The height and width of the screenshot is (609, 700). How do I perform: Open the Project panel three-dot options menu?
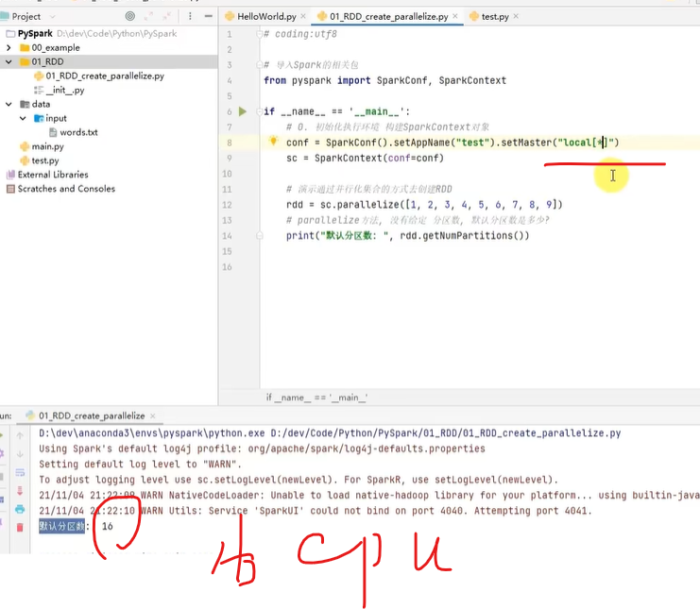(190, 16)
